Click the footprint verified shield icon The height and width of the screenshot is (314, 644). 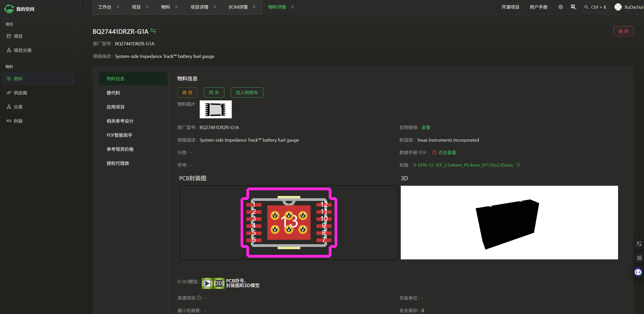pyautogui.click(x=518, y=165)
